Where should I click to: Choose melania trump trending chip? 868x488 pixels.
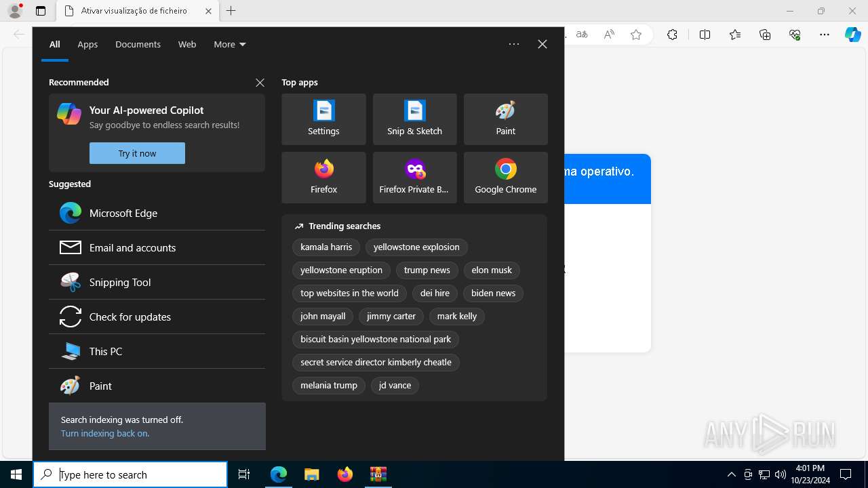click(x=329, y=386)
